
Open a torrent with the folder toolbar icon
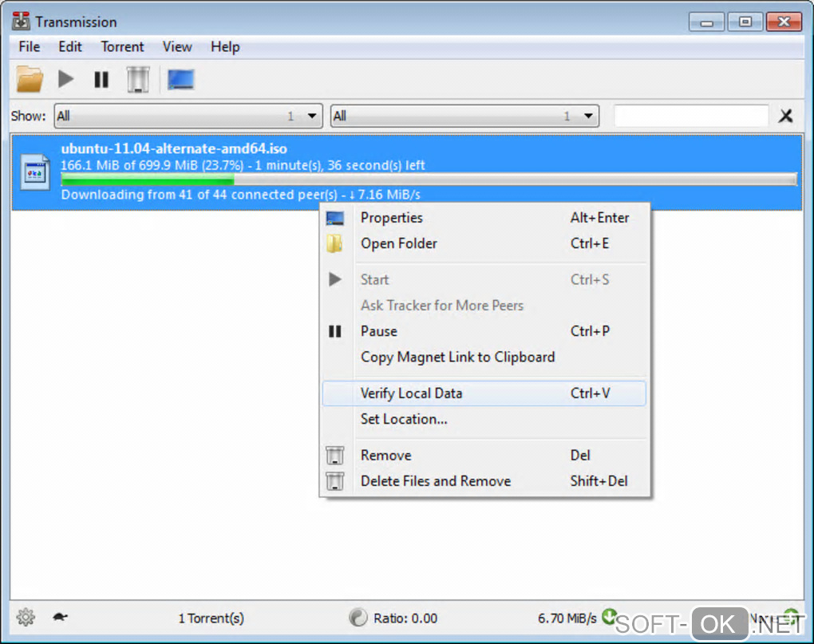point(29,79)
